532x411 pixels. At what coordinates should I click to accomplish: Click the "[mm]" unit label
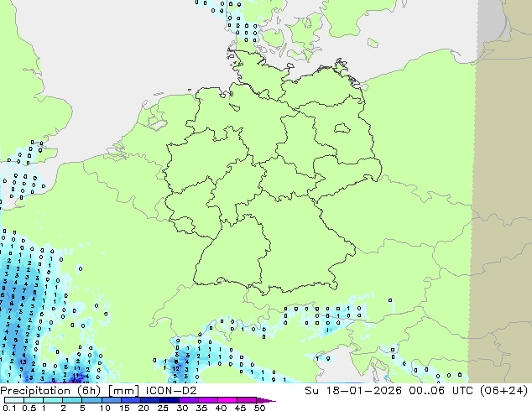(x=123, y=391)
